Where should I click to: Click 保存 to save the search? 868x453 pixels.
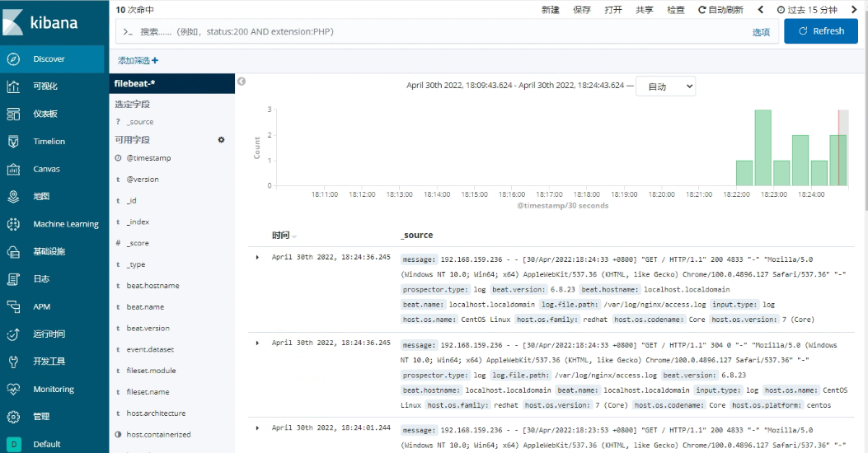coord(582,9)
